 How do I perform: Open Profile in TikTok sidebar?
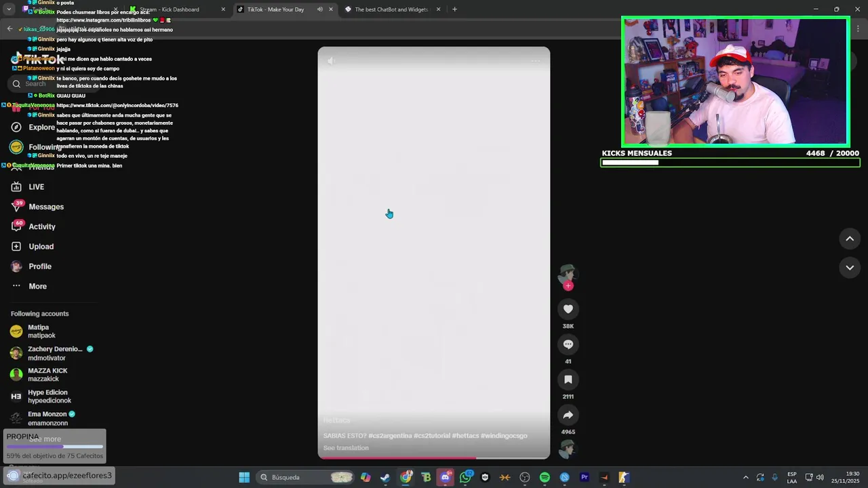click(x=31, y=266)
